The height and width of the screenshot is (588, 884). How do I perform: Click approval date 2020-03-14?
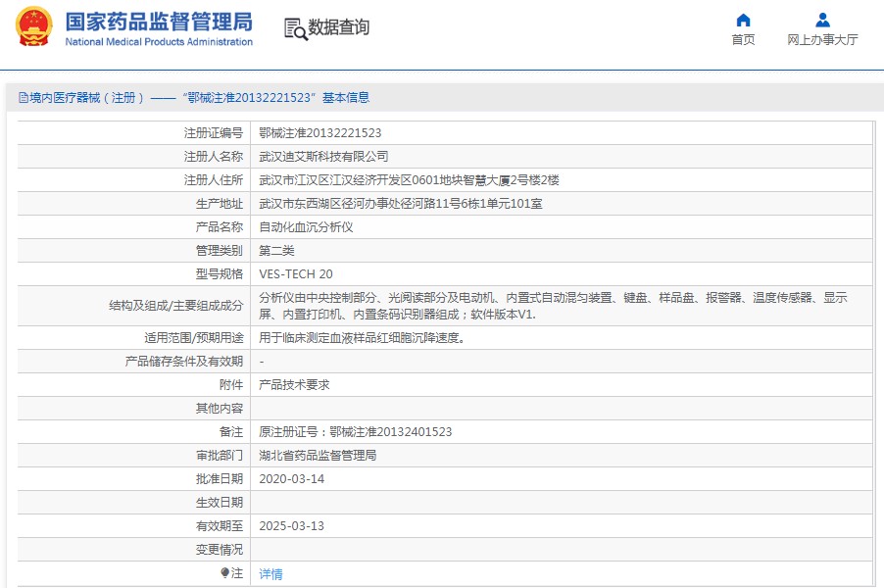(x=291, y=479)
